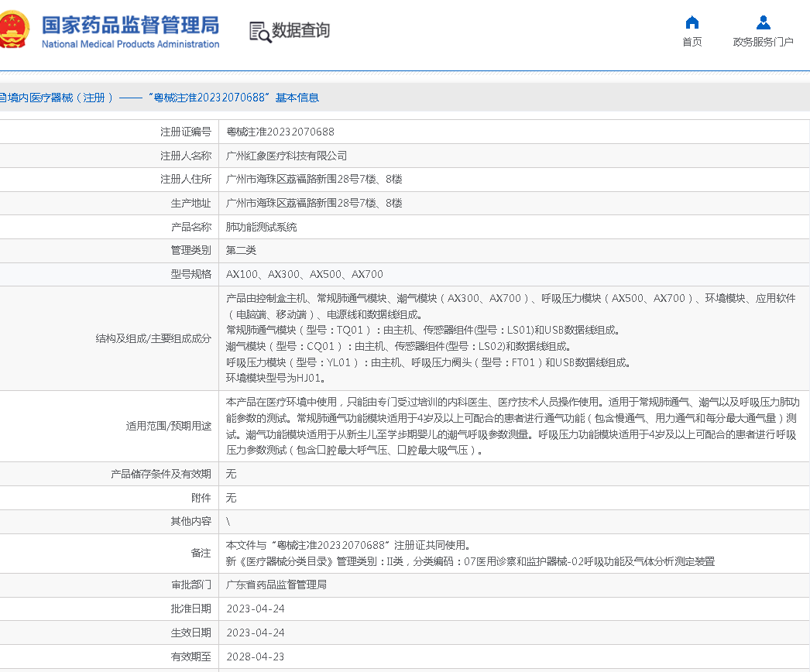
Task: Open the 数据查询 heading
Action: tap(300, 30)
